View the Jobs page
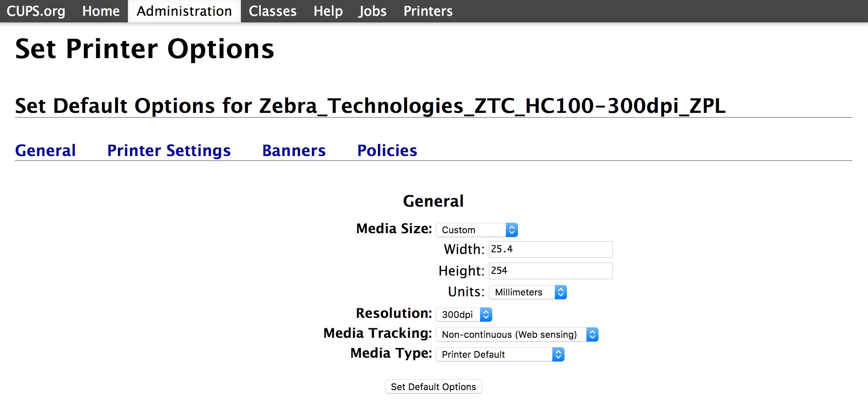The height and width of the screenshot is (410, 868). point(373,11)
